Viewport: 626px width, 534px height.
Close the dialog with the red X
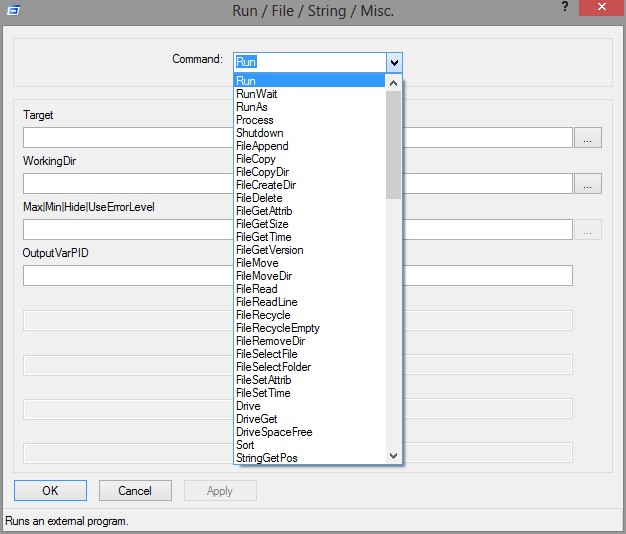[597, 10]
